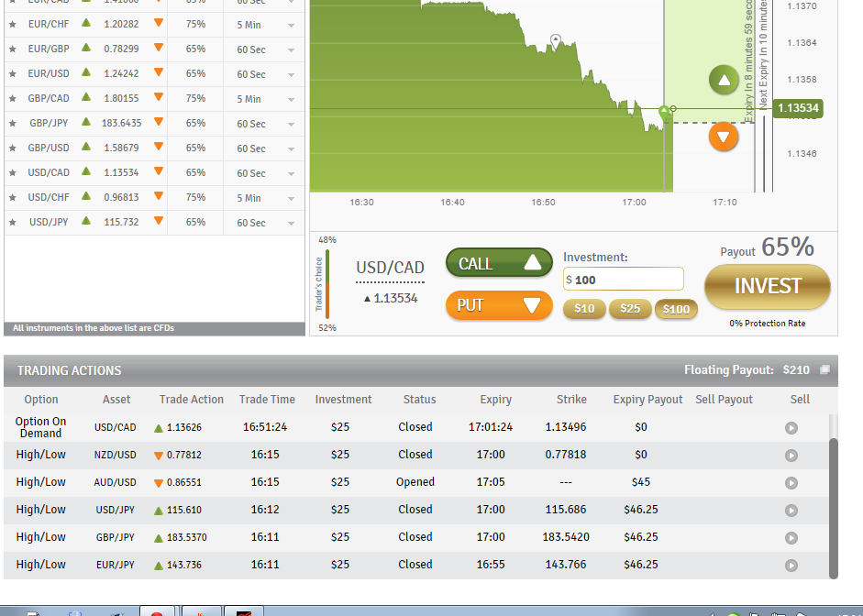Star the USD/CAD asset as favorite
The image size is (863, 616).
[x=13, y=172]
